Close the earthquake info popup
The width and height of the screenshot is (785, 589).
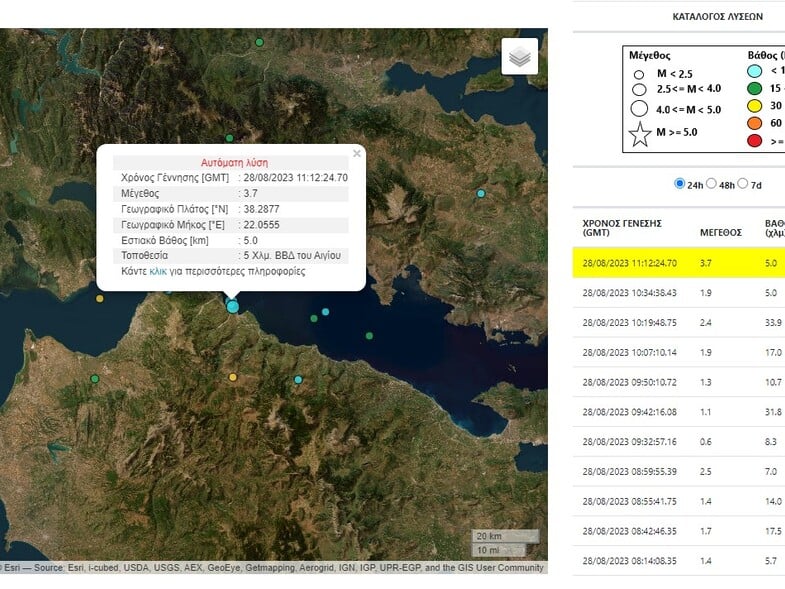click(x=357, y=154)
